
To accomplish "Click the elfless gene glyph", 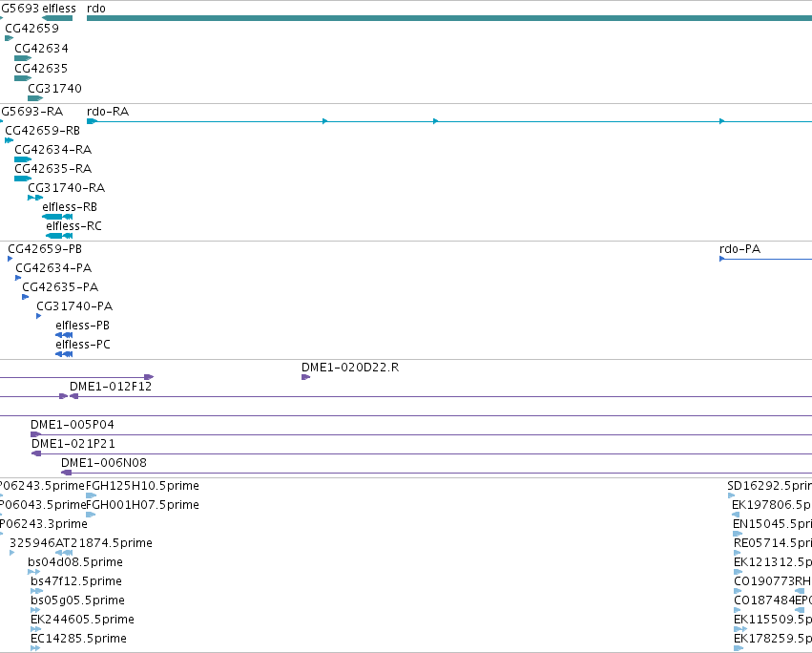I will (57, 18).
